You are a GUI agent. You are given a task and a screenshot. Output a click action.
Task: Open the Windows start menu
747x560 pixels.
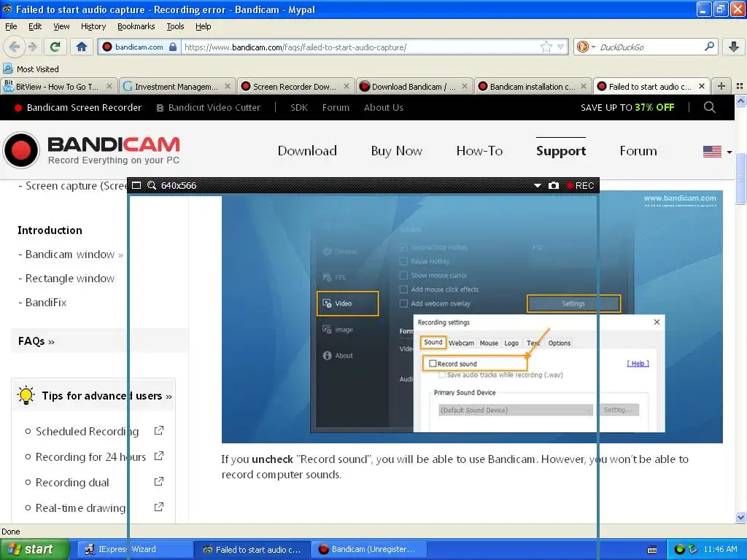tap(34, 549)
